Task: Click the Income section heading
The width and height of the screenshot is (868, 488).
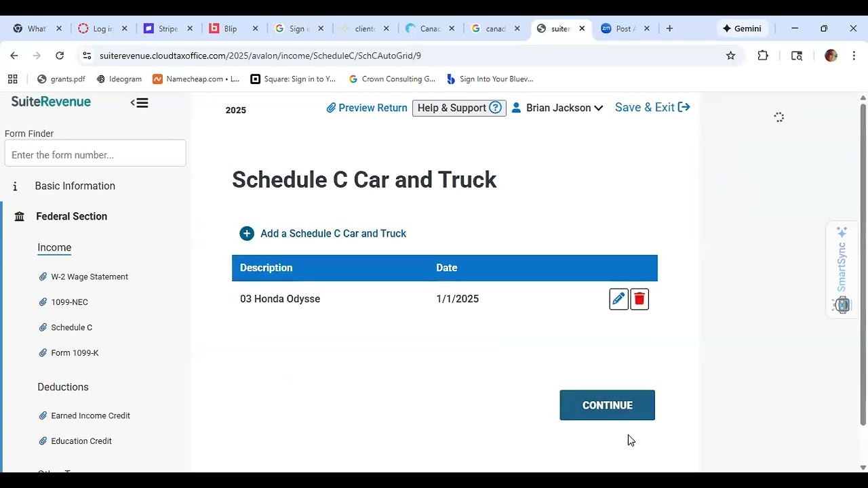Action: [x=54, y=247]
